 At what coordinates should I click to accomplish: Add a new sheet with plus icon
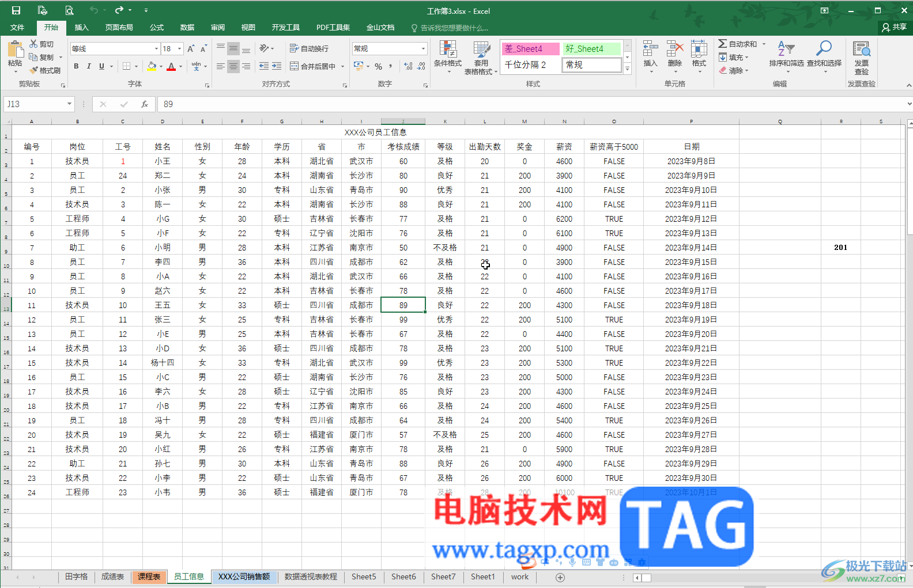click(x=560, y=577)
